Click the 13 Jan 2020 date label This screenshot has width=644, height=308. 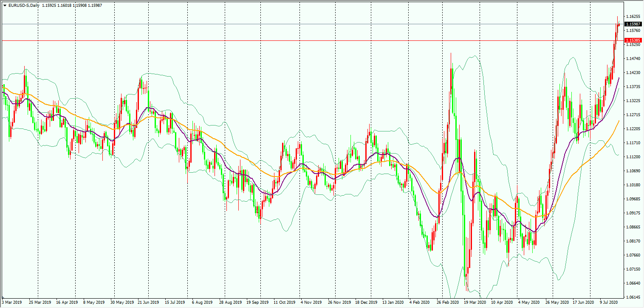point(393,302)
